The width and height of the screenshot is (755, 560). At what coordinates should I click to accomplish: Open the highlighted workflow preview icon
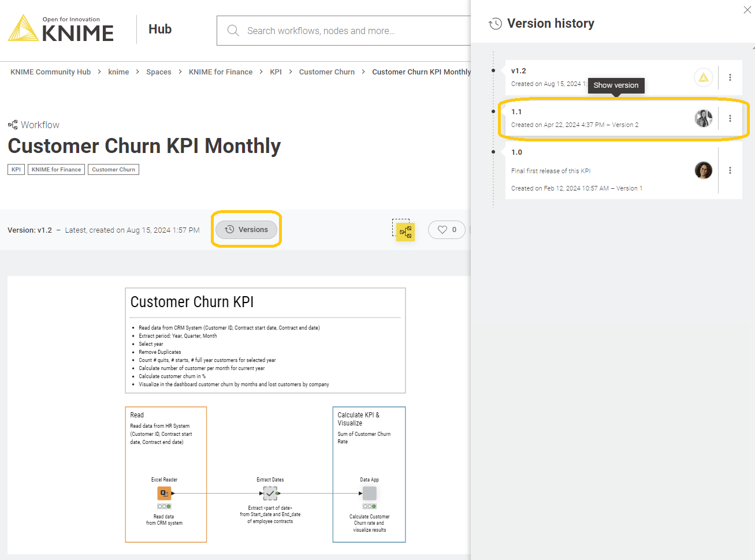pos(404,231)
